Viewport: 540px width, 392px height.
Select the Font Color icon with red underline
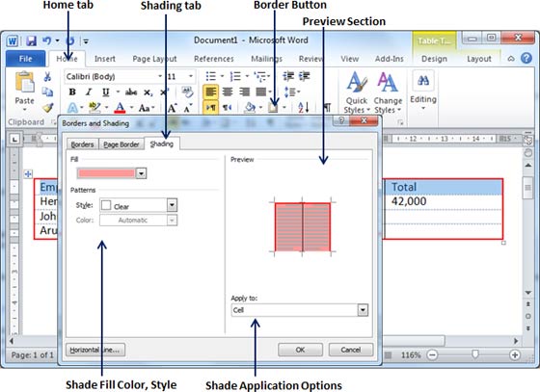[x=120, y=108]
